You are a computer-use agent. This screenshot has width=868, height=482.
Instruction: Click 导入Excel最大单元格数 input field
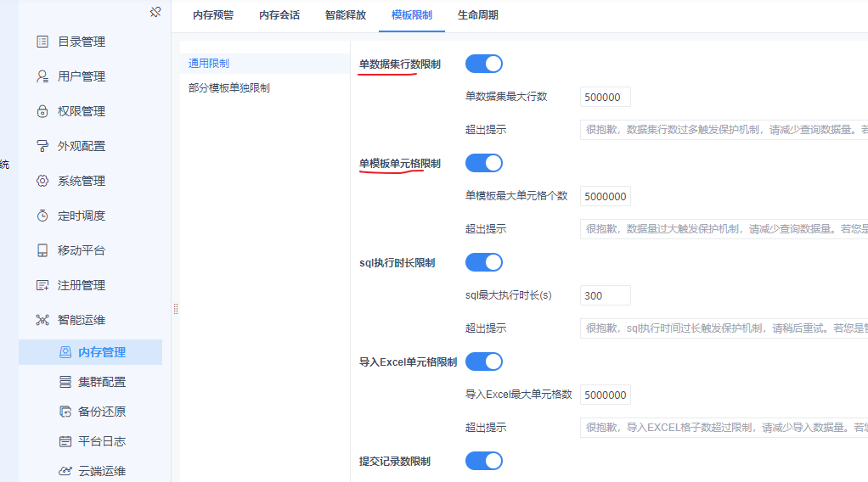point(605,395)
